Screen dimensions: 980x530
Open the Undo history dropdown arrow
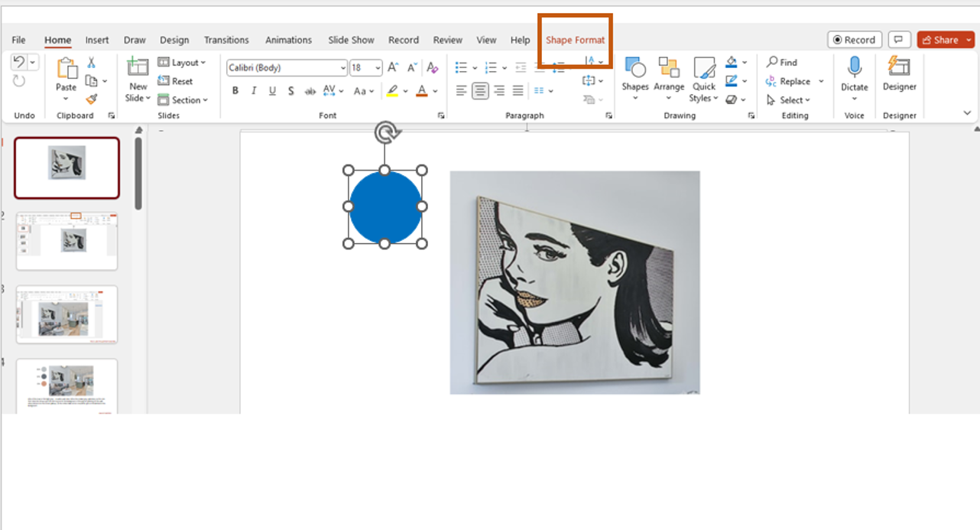[x=33, y=63]
